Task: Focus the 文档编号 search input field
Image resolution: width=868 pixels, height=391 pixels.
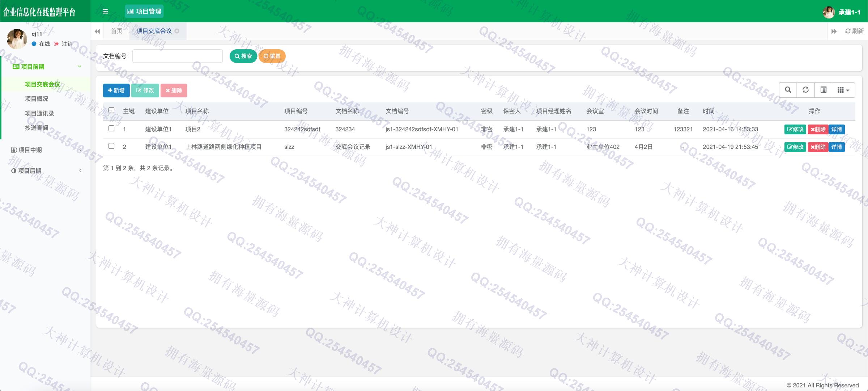Action: [178, 56]
